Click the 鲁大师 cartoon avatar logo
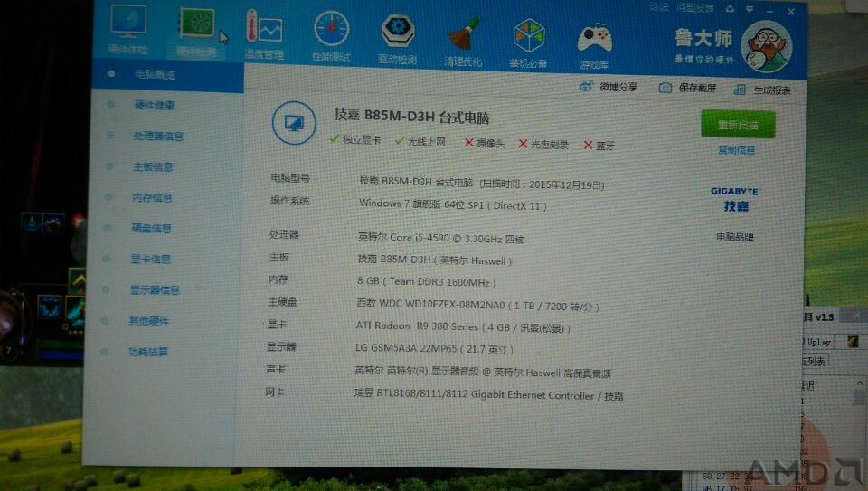The height and width of the screenshot is (491, 868). (x=767, y=46)
